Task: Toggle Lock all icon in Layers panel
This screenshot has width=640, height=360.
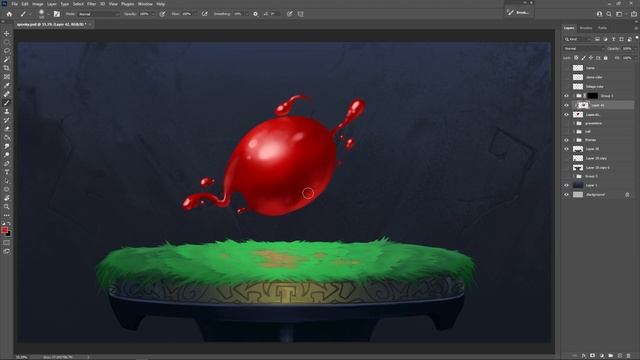Action: [605, 58]
